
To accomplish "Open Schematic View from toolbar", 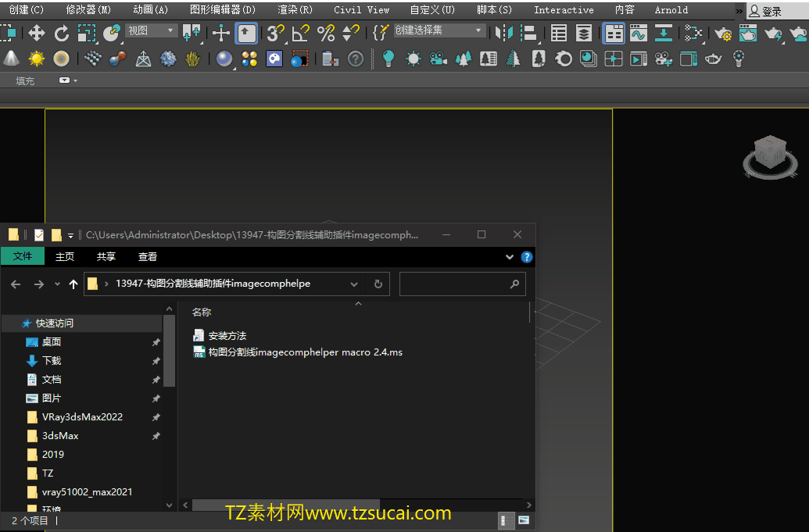I will [693, 33].
